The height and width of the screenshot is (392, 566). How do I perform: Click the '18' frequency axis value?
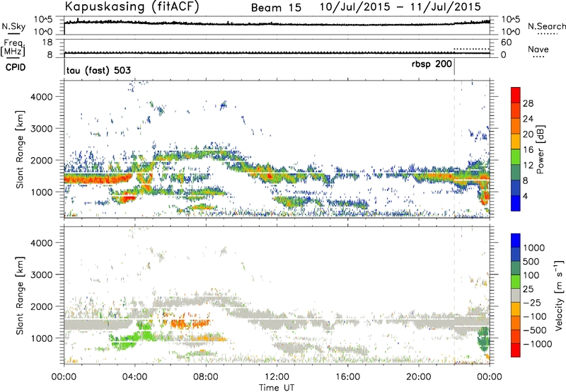click(47, 42)
